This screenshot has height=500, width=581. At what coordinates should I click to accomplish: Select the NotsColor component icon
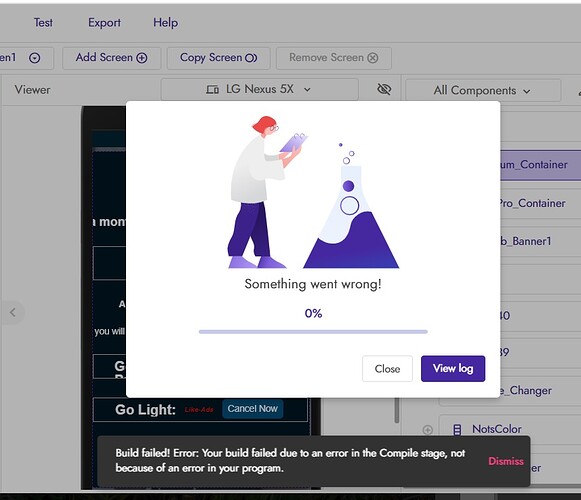pos(457,430)
